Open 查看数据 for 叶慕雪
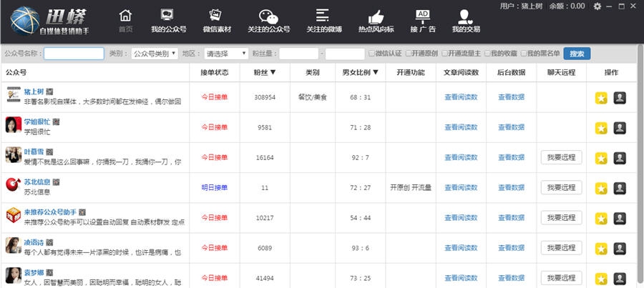This screenshot has height=288, width=644. tap(512, 157)
